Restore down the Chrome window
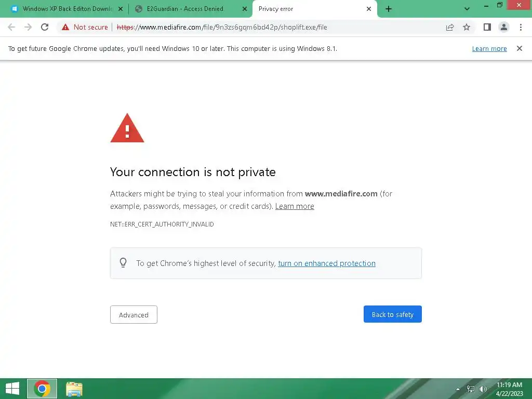532x399 pixels. click(x=499, y=5)
